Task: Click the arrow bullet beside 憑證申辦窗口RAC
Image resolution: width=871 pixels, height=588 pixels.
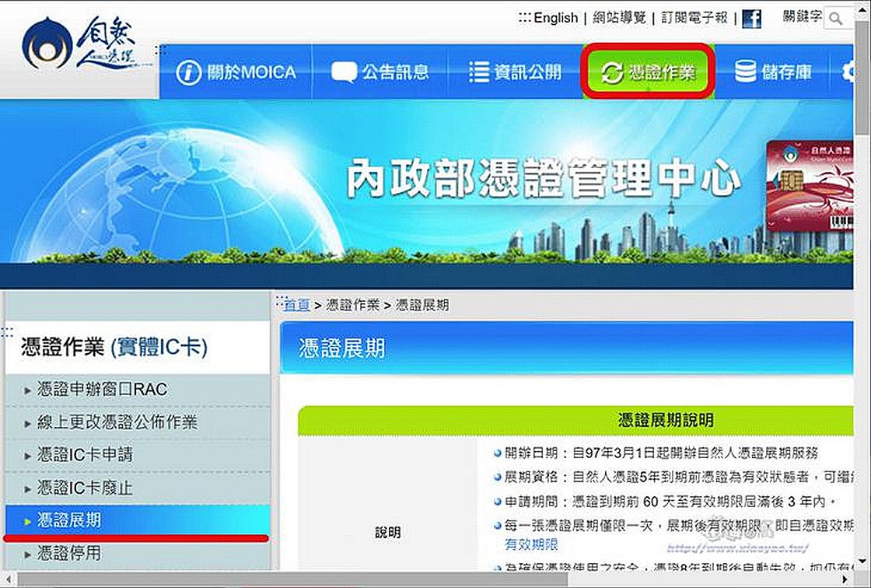Action: pyautogui.click(x=27, y=390)
